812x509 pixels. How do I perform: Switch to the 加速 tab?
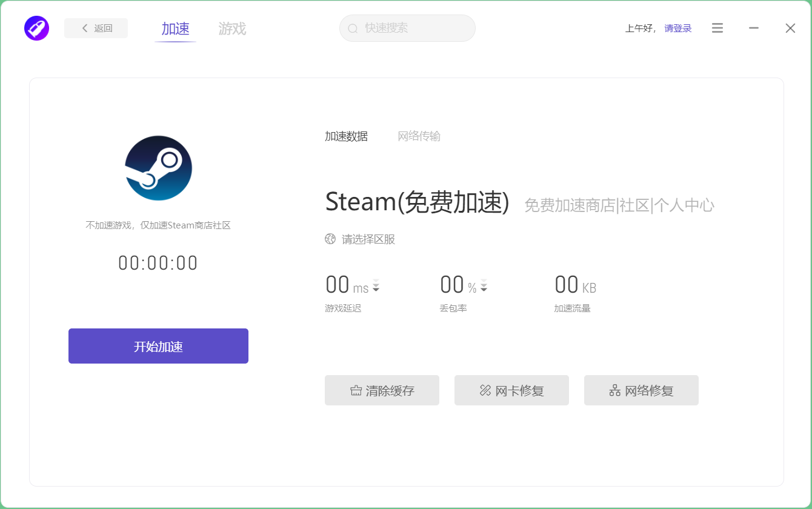175,28
